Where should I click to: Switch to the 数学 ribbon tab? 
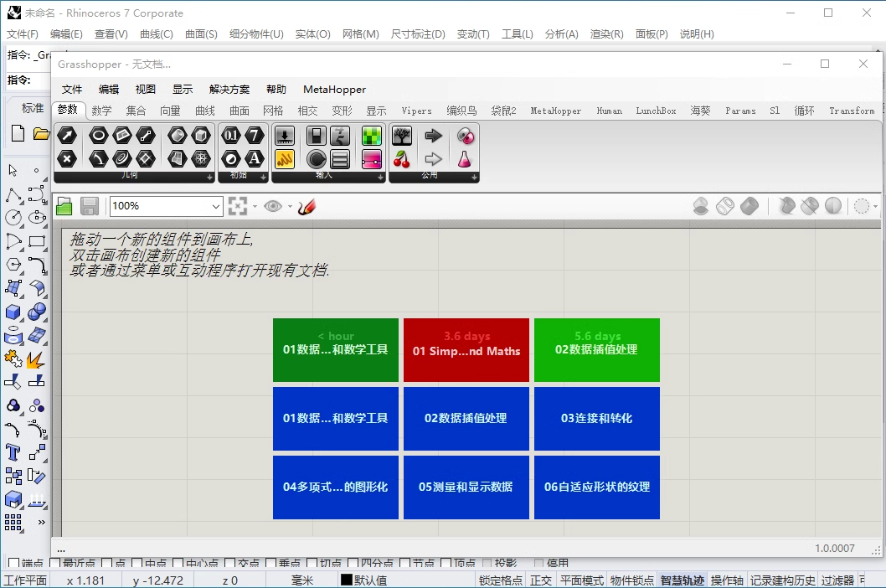101,111
